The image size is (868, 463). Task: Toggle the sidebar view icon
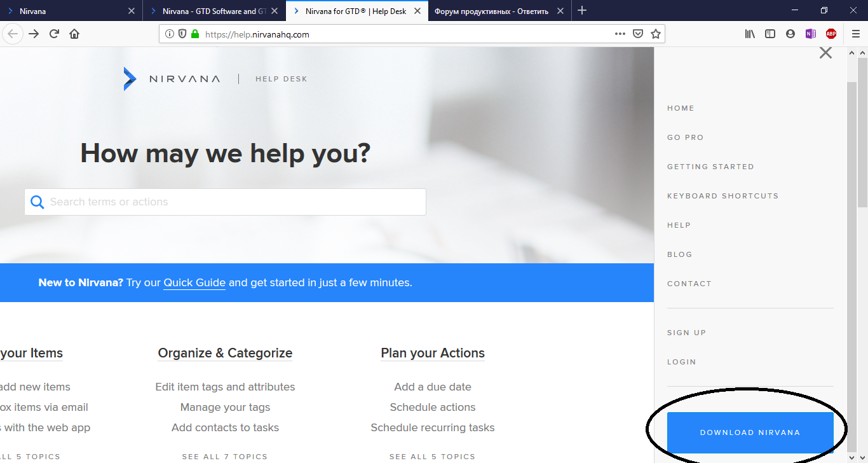tap(770, 34)
